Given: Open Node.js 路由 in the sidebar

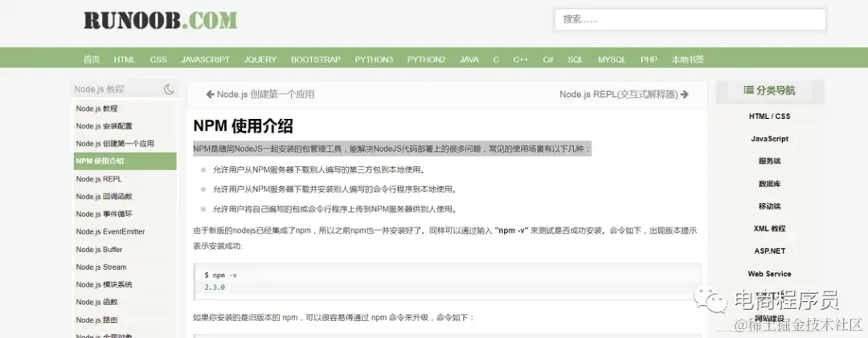Looking at the screenshot, I should (97, 320).
